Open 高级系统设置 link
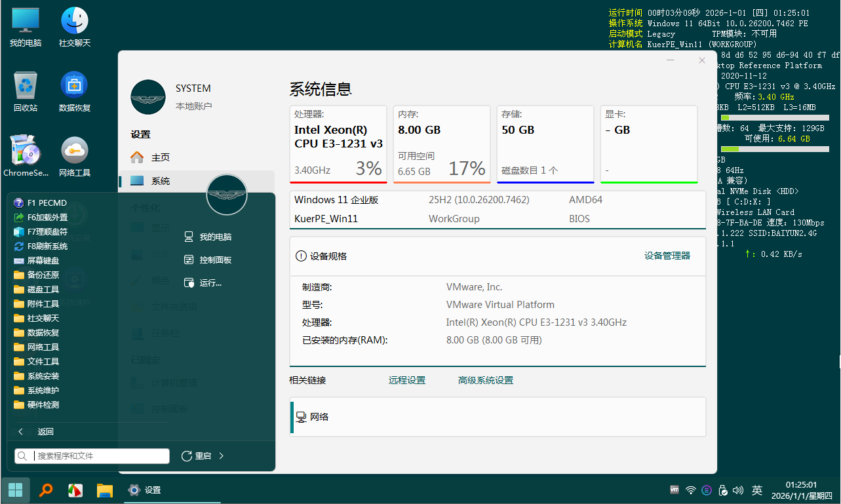Image resolution: width=841 pixels, height=504 pixels. (x=485, y=380)
